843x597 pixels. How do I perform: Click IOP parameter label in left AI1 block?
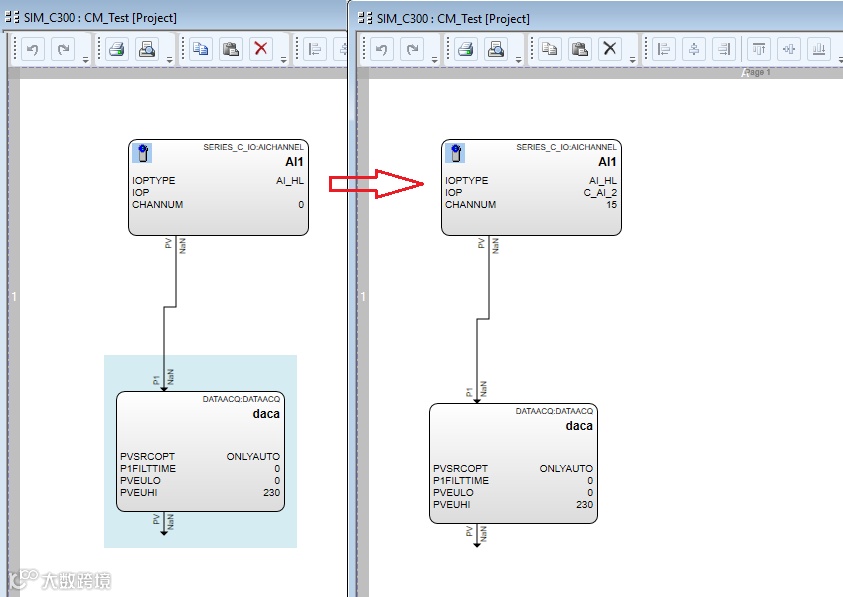pyautogui.click(x=141, y=193)
